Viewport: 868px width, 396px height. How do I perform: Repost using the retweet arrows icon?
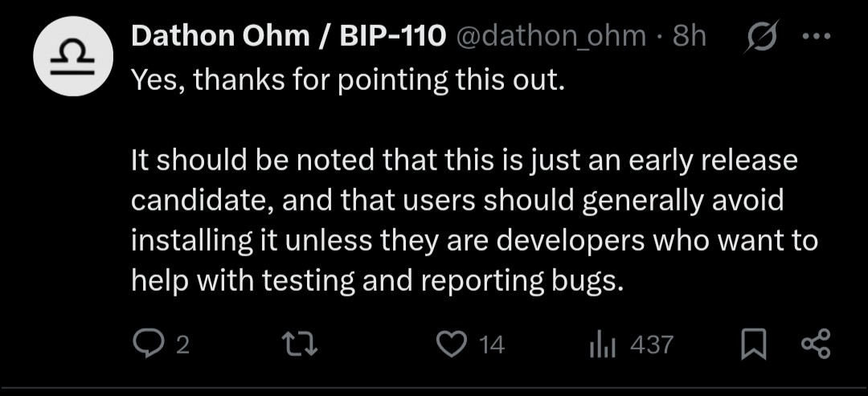point(305,345)
